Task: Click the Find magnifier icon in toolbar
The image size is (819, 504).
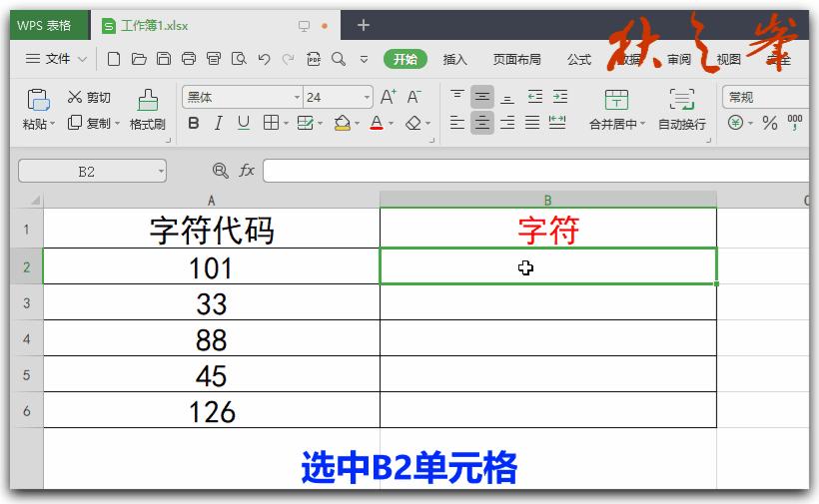Action: pyautogui.click(x=339, y=59)
